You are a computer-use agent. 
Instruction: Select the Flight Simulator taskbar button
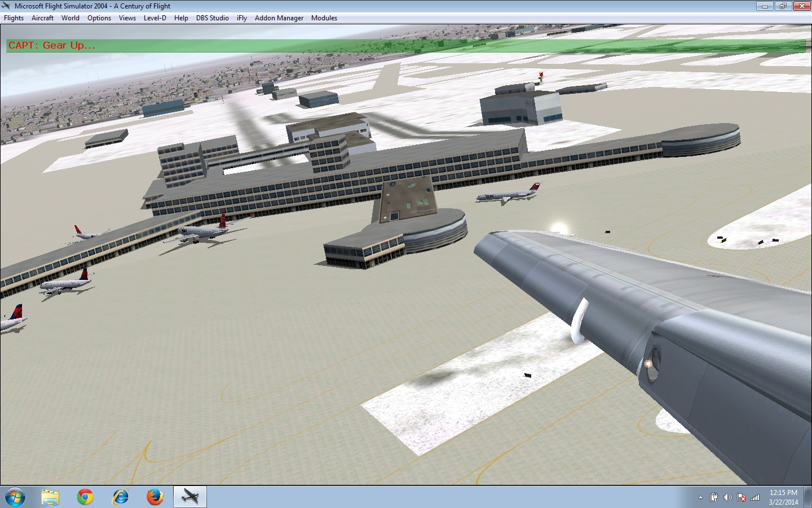point(190,497)
